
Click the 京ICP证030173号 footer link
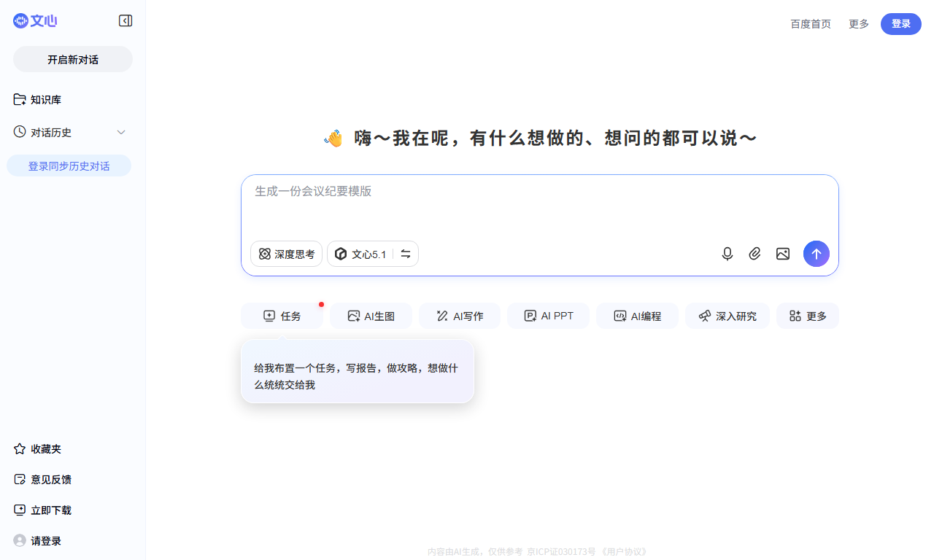coord(562,552)
